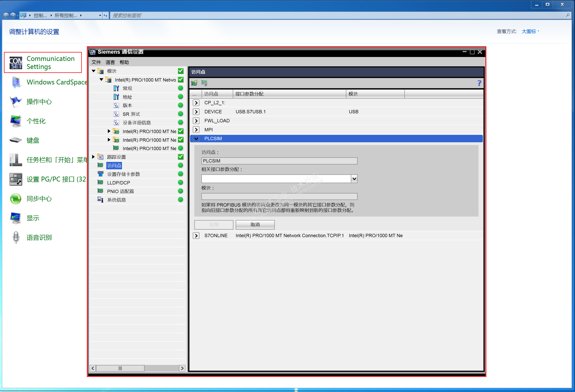Toggle the green checkbox beside 模块

tap(181, 71)
